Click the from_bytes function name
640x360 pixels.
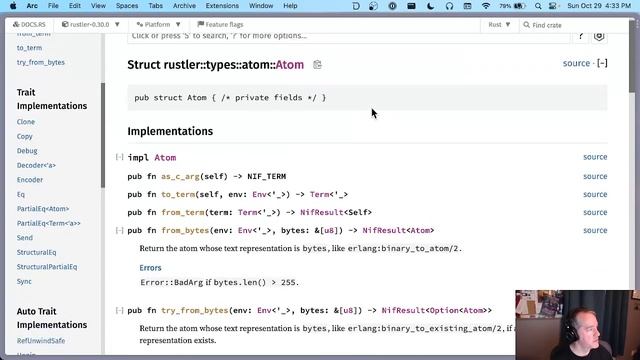point(185,231)
